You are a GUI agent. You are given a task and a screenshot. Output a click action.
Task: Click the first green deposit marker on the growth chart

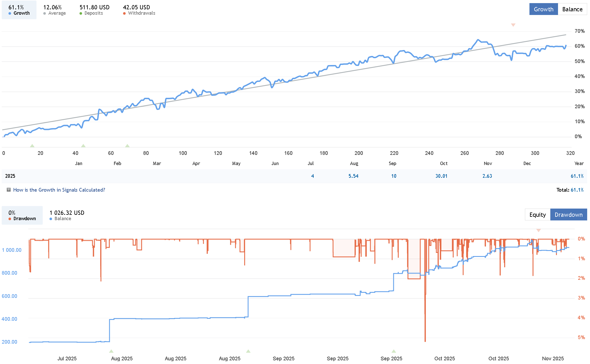pyautogui.click(x=32, y=146)
